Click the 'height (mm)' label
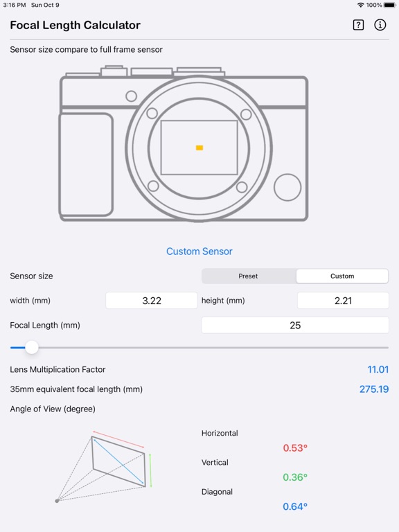Image resolution: width=399 pixels, height=532 pixels. (223, 301)
